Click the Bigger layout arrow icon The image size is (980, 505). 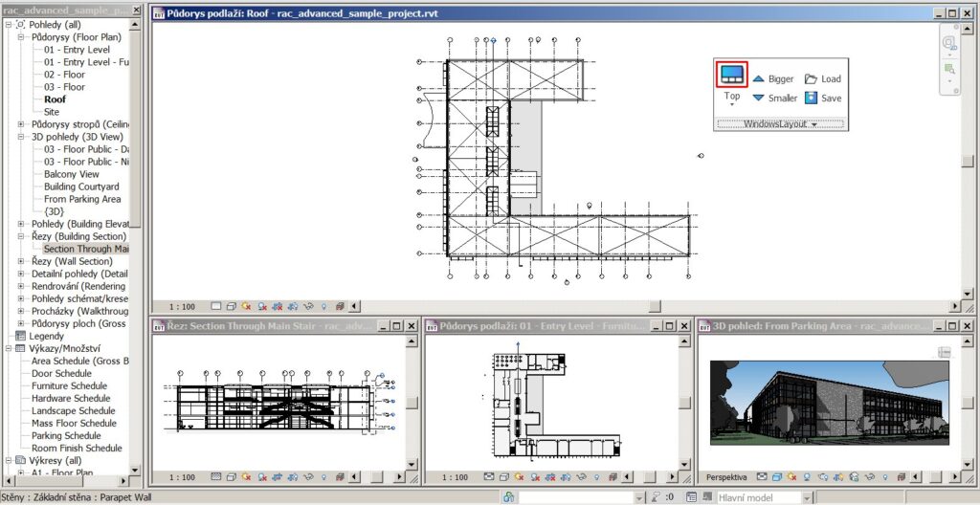pos(759,78)
